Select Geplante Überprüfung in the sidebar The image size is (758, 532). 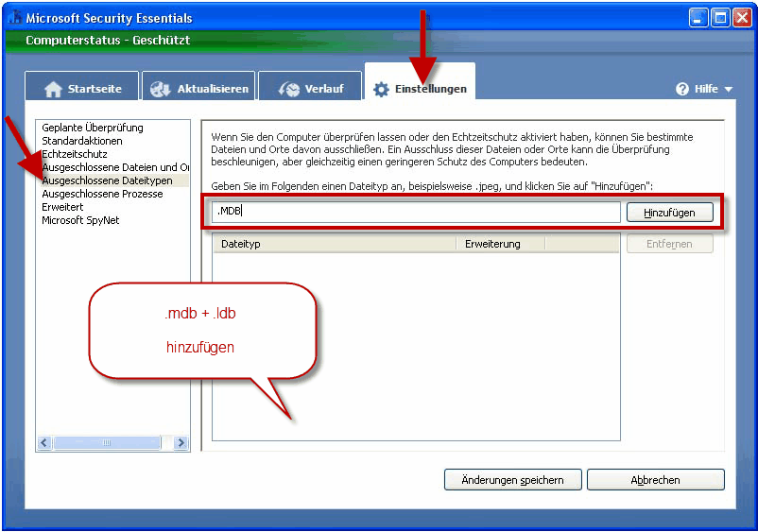click(x=93, y=128)
